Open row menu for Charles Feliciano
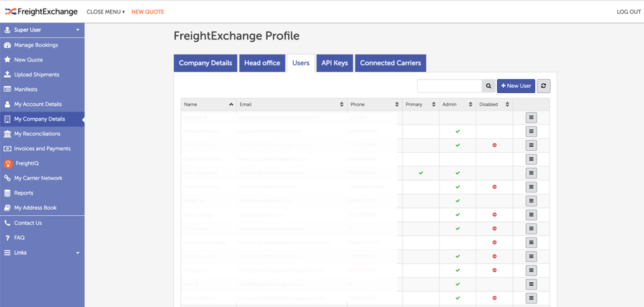The image size is (644, 307). coord(531,187)
